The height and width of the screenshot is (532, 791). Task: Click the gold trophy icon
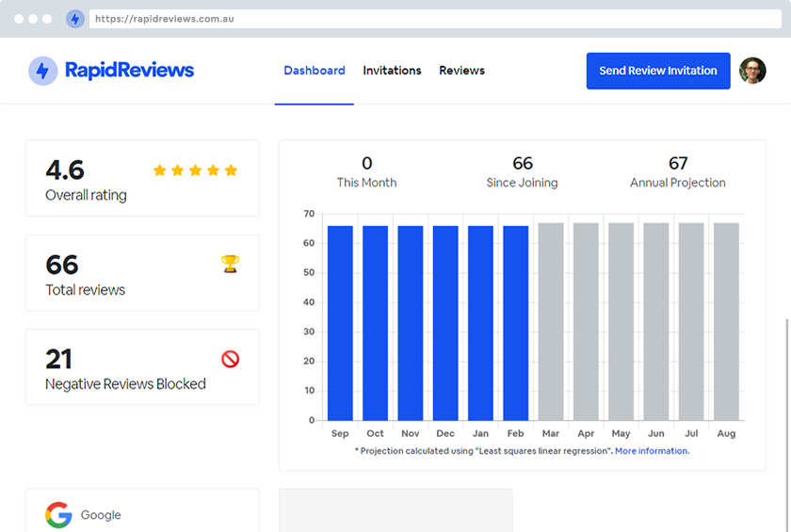230,264
